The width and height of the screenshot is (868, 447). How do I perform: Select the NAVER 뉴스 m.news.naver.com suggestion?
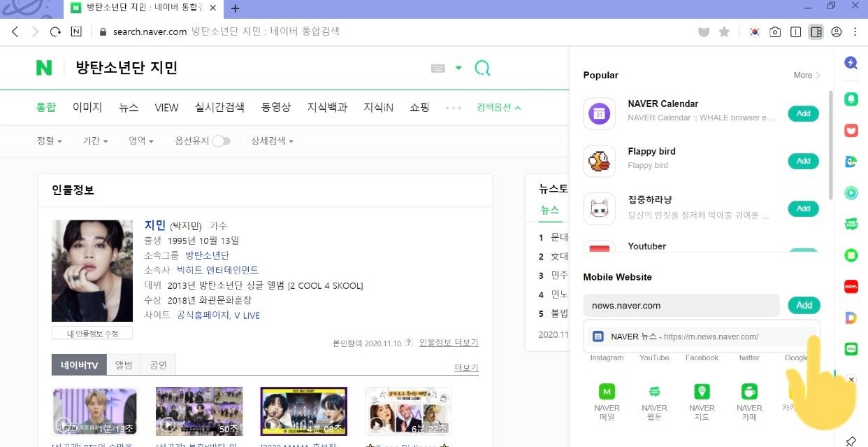702,336
